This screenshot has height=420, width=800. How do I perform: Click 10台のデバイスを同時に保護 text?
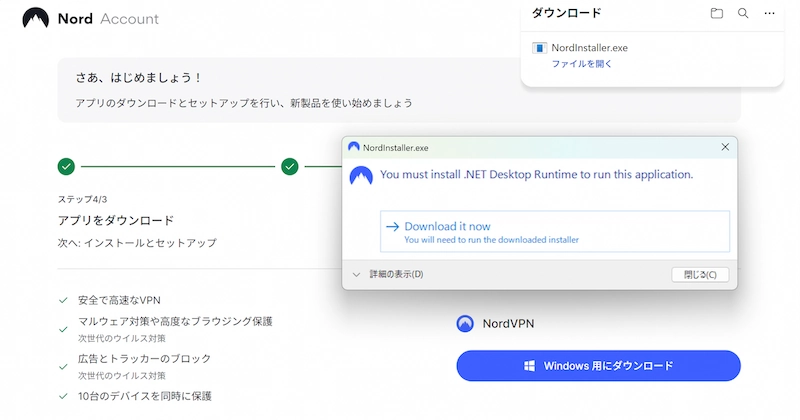pos(144,396)
